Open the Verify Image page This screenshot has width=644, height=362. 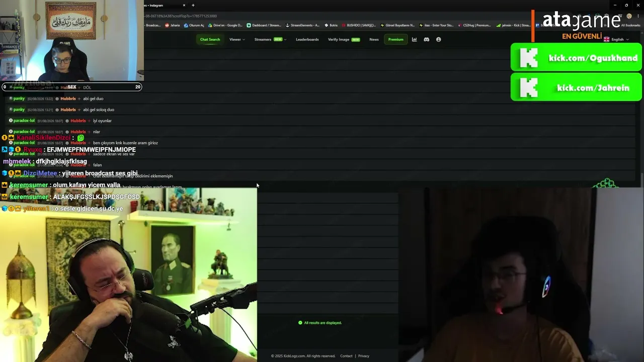(x=344, y=39)
